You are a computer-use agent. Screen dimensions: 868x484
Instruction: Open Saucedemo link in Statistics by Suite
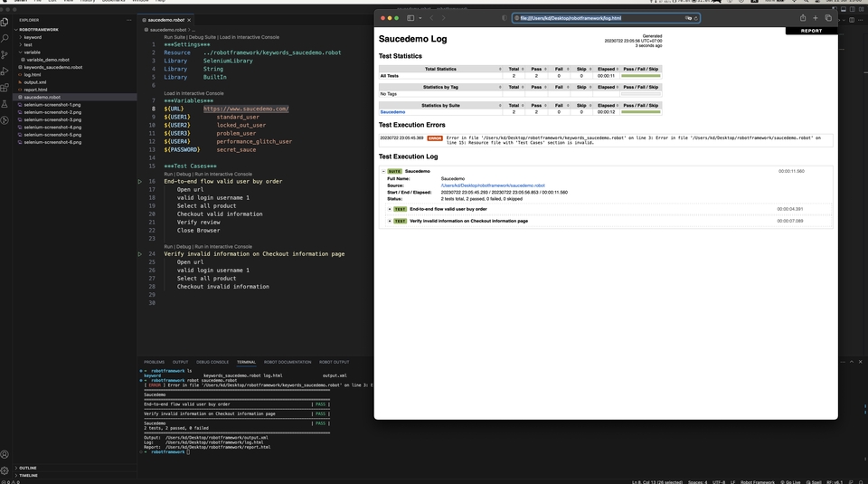tap(392, 112)
